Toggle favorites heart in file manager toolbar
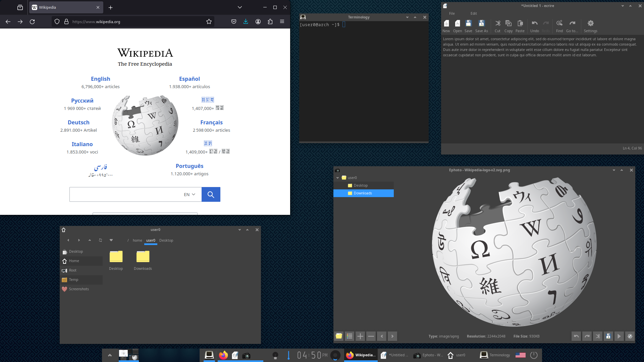This screenshot has width=644, height=362. [111, 240]
